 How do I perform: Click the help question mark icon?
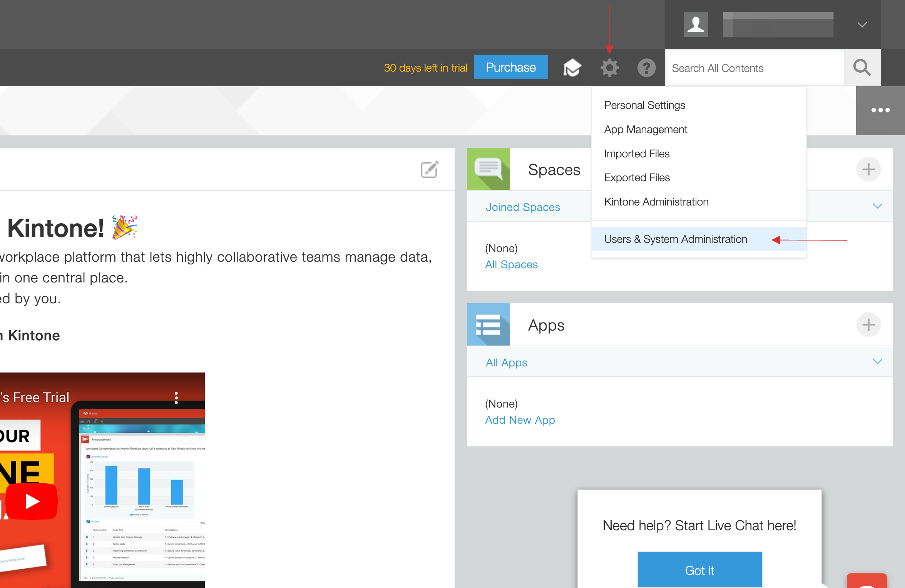point(646,68)
